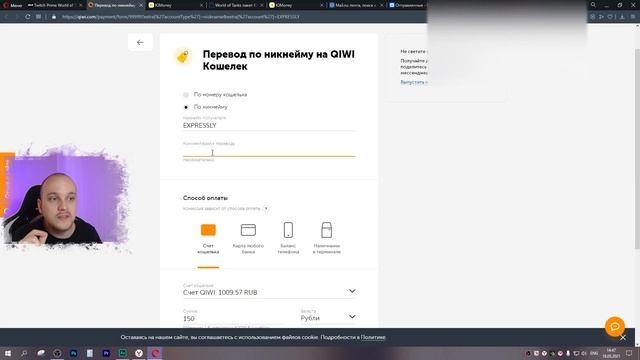The height and width of the screenshot is (360, 640).
Task: Open the ЮMoney tab beside the Mail.ru tab
Action: click(x=296, y=5)
